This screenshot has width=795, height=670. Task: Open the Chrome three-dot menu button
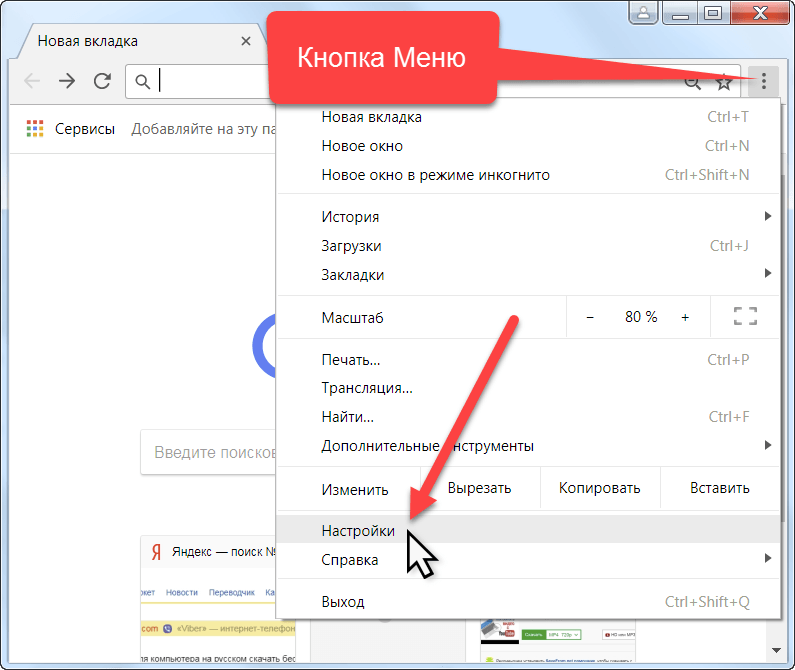click(x=763, y=81)
